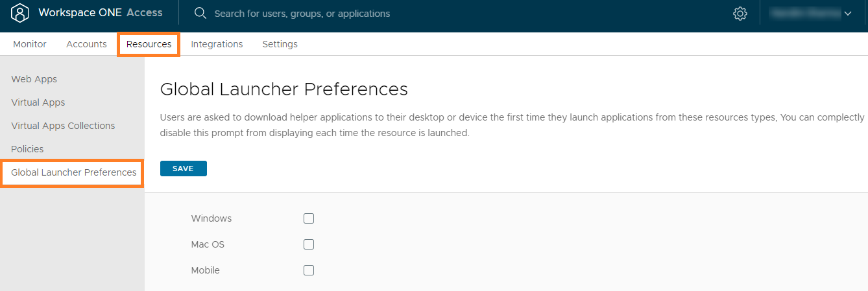Enable the Windows checkbox
This screenshot has width=868, height=291.
309,218
